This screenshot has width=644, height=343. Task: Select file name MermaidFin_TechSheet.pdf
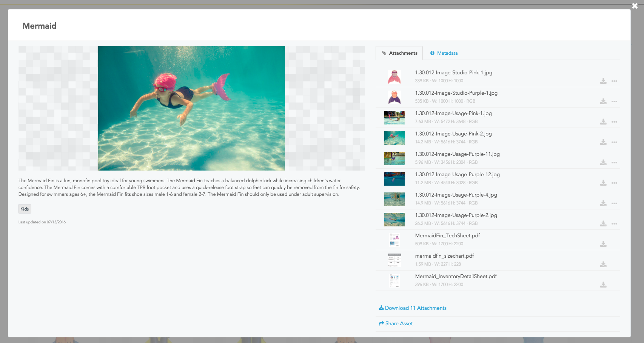point(447,235)
